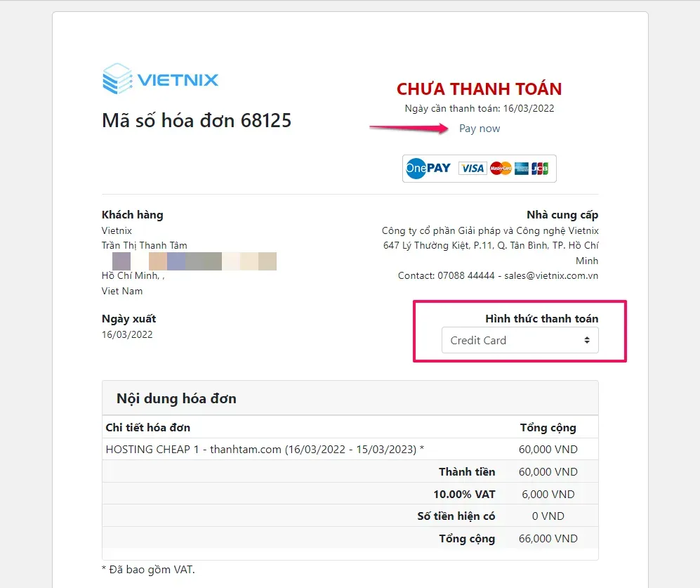Click the 0 VND credit amount
Screen dimensions: 700x588
point(548,516)
